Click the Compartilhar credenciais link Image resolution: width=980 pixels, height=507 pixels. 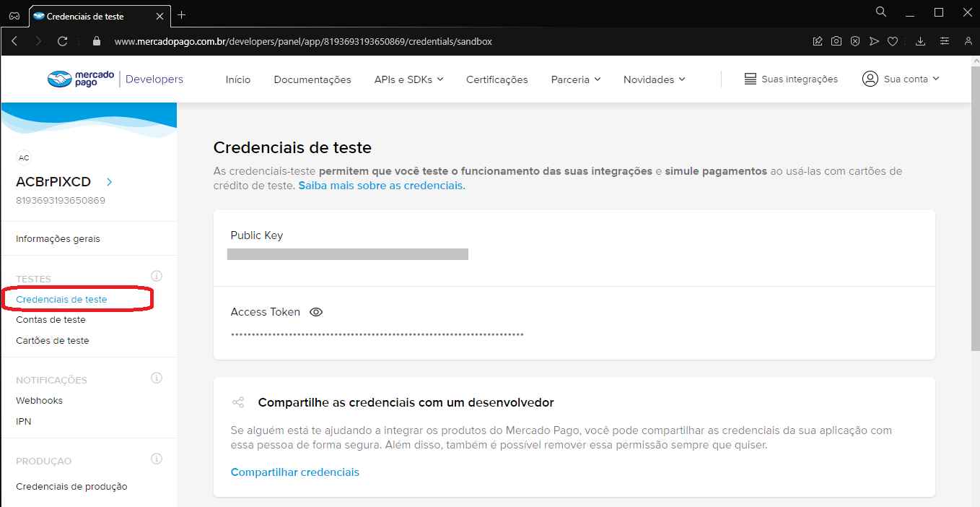coord(295,472)
